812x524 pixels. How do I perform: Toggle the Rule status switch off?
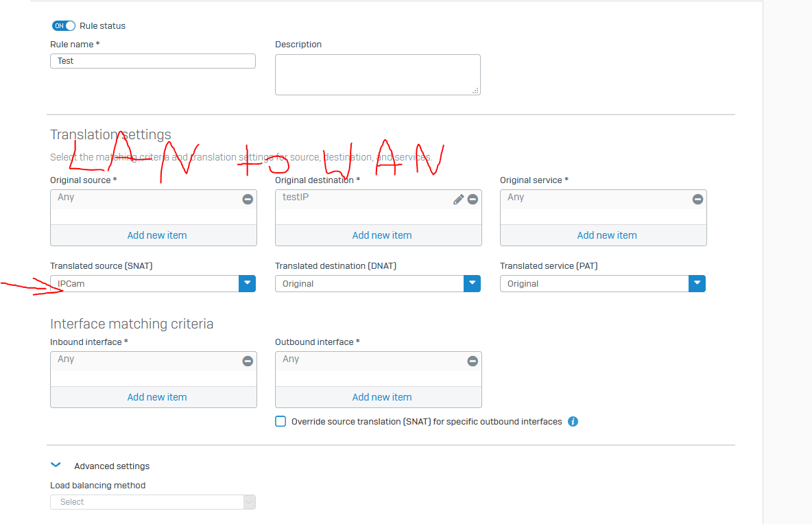[64, 26]
